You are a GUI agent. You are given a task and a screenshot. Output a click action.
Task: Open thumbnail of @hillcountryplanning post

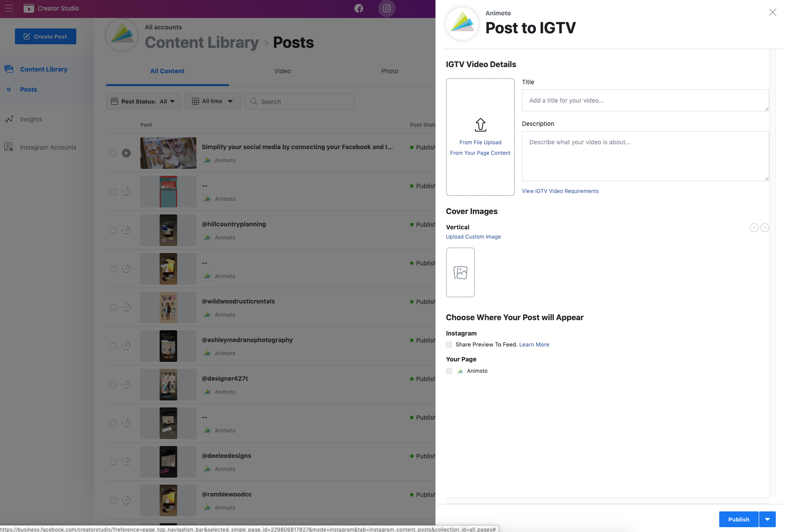[168, 230]
